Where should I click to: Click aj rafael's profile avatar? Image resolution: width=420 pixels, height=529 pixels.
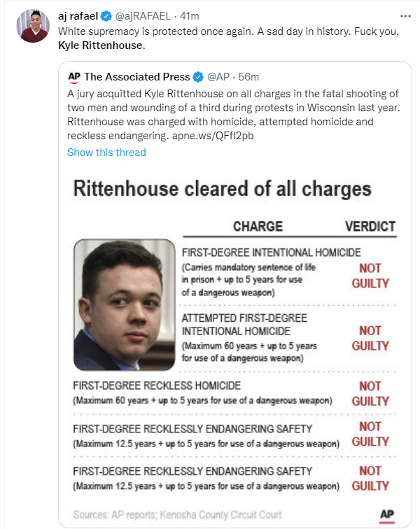(33, 26)
